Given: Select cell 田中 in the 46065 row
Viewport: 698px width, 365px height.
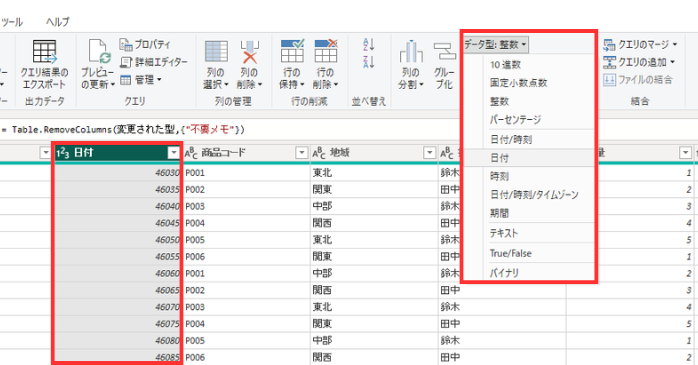Looking at the screenshot, I should click(x=502, y=290).
